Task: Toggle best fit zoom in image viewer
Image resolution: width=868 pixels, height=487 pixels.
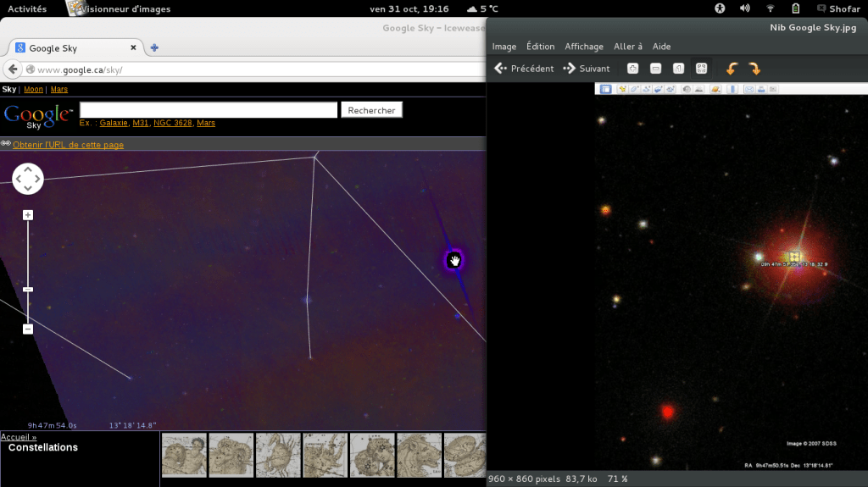Action: click(x=701, y=69)
